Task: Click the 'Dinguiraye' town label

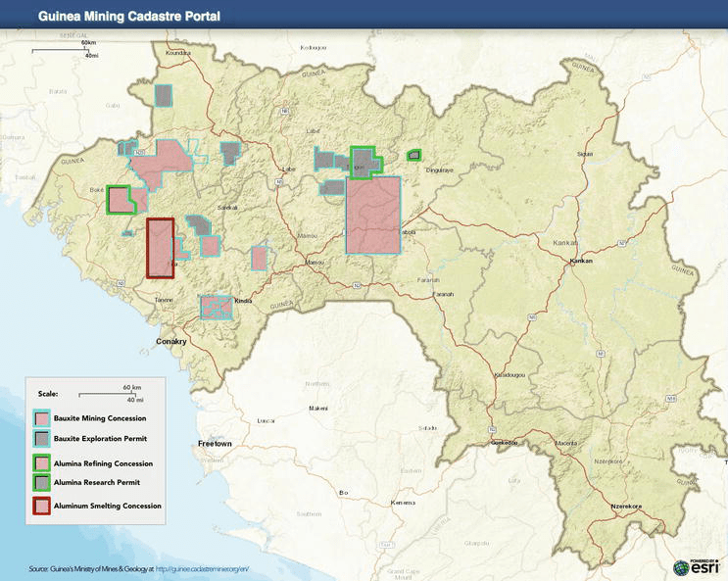Action: click(x=439, y=170)
